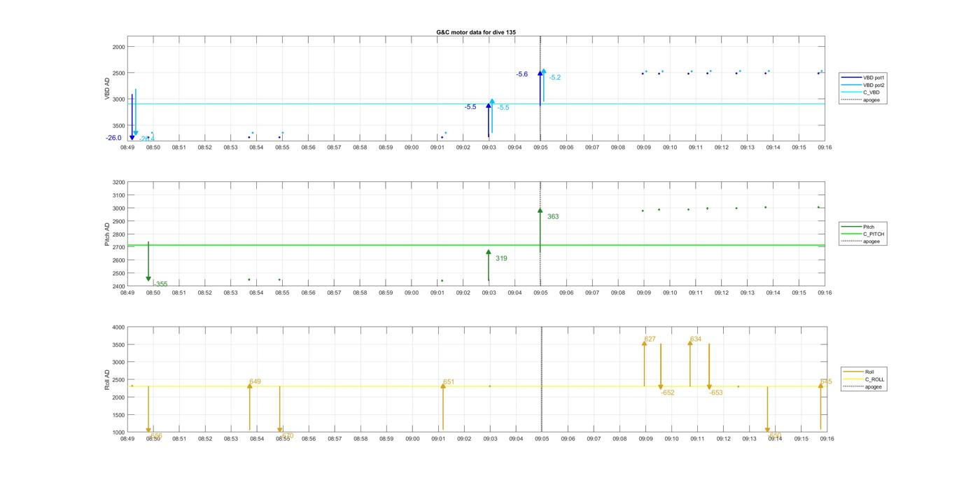Click the '-5.6' VBD annotation
980x485 pixels.
522,74
